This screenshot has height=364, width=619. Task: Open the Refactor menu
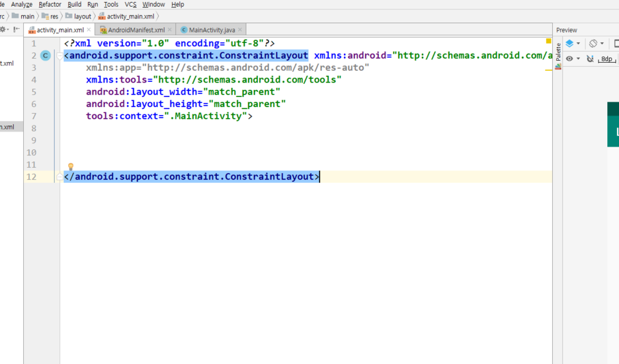point(50,5)
